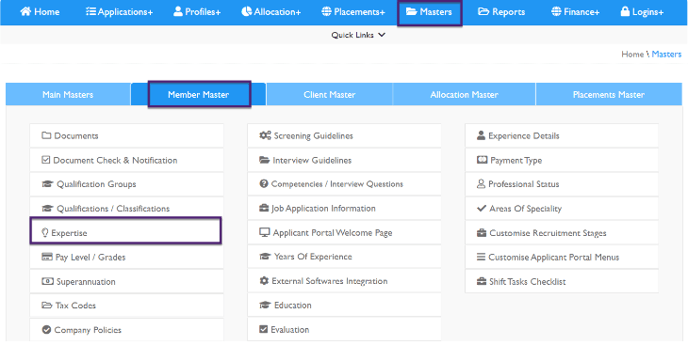Click the Company Policies check circle icon
Viewport: 688px width, 361px height.
[x=47, y=329]
